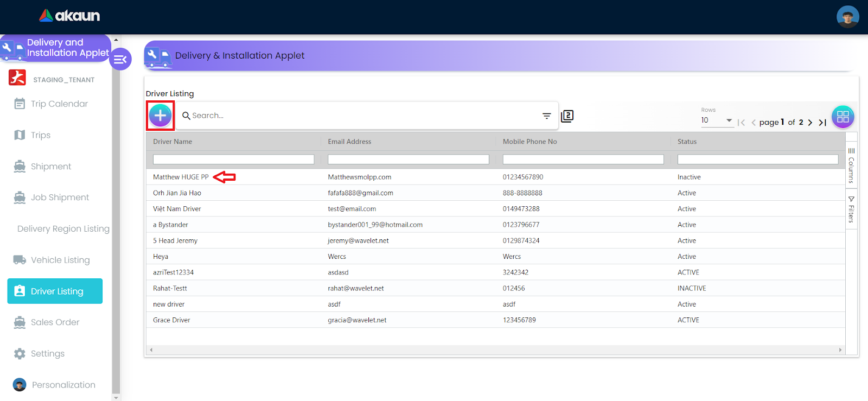This screenshot has width=868, height=401.
Task: Click the horizontal scrollbar under the table
Action: point(495,350)
